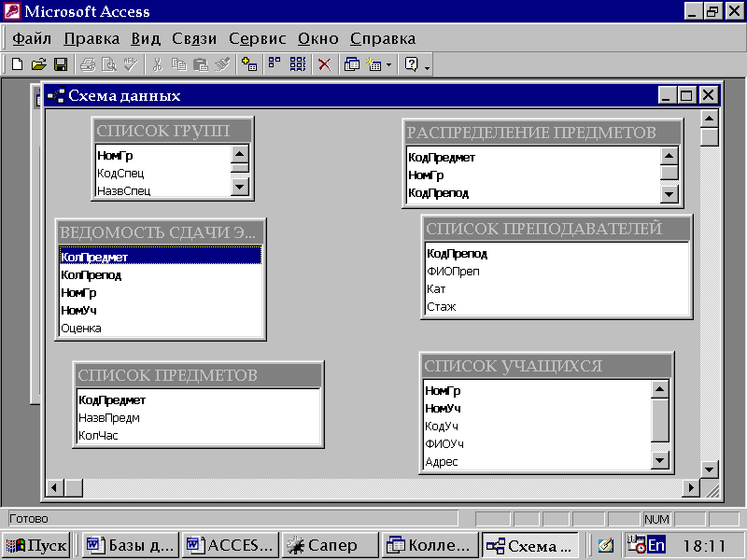Select Оценка field in ВЕДОМОСТЬ table
The width and height of the screenshot is (747, 560).
161,329
